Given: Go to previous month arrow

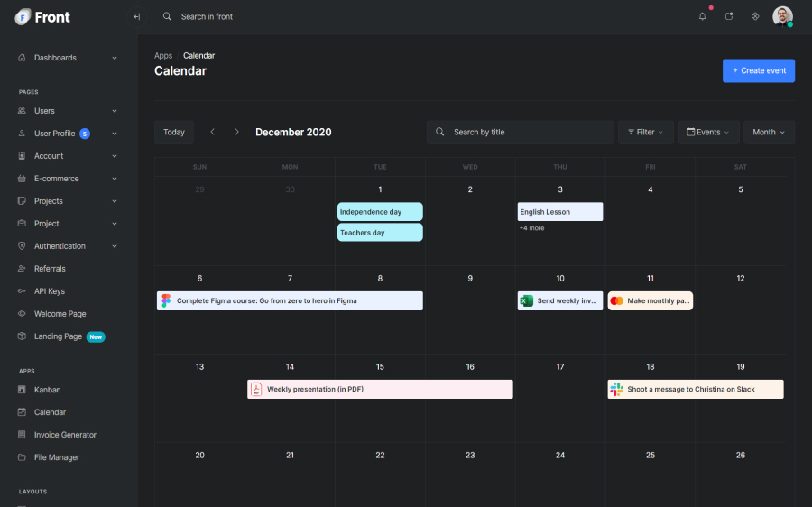Looking at the screenshot, I should click(x=213, y=132).
